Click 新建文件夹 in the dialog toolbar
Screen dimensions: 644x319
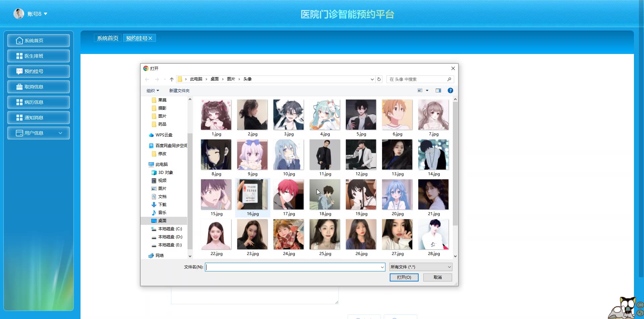pos(179,91)
